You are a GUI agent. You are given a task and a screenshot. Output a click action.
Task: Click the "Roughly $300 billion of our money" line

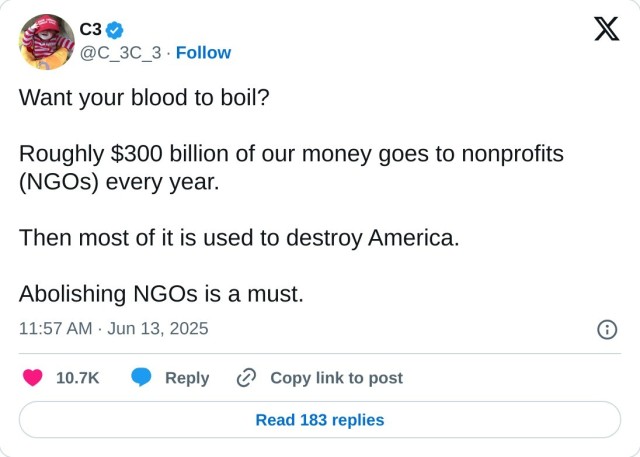[x=292, y=154]
